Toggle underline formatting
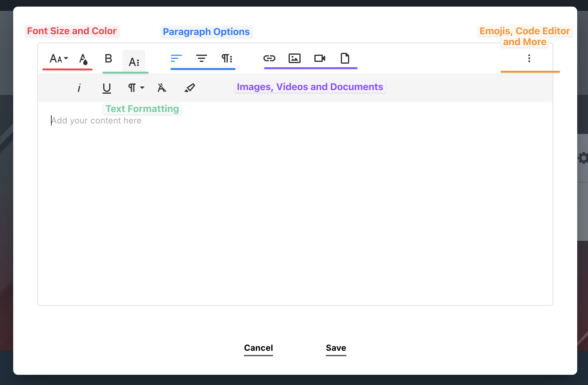The image size is (588, 385). tap(106, 88)
